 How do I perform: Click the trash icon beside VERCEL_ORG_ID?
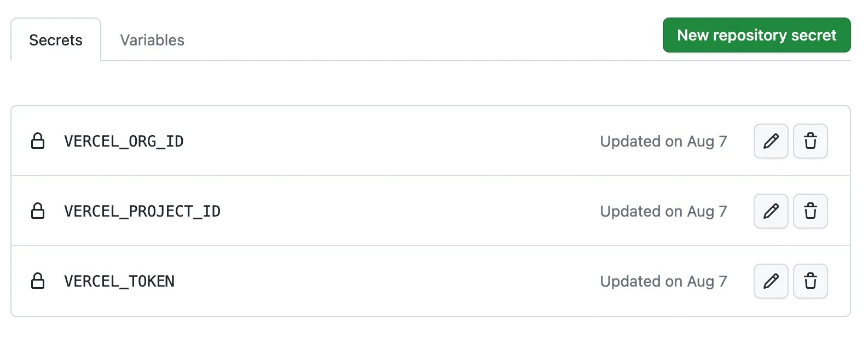coord(811,141)
